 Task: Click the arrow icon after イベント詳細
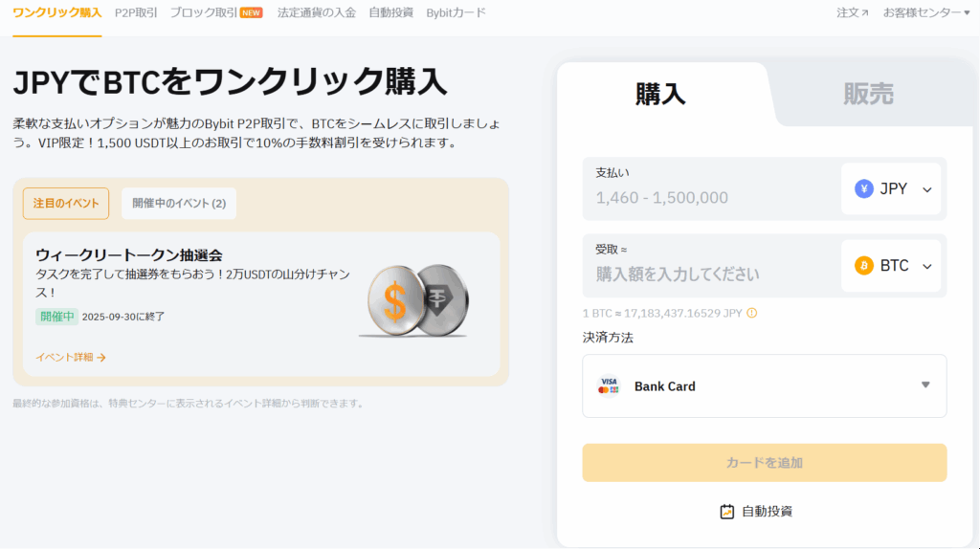[101, 358]
